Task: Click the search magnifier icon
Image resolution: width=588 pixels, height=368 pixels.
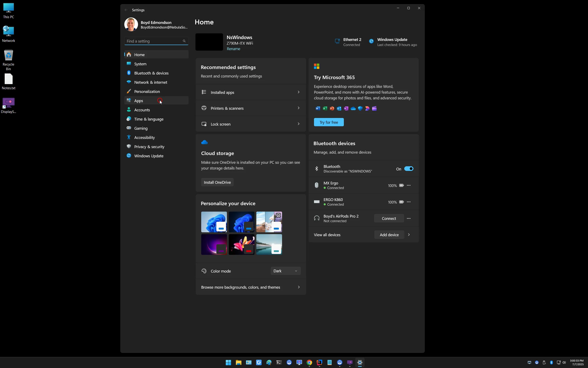Action: (x=184, y=41)
